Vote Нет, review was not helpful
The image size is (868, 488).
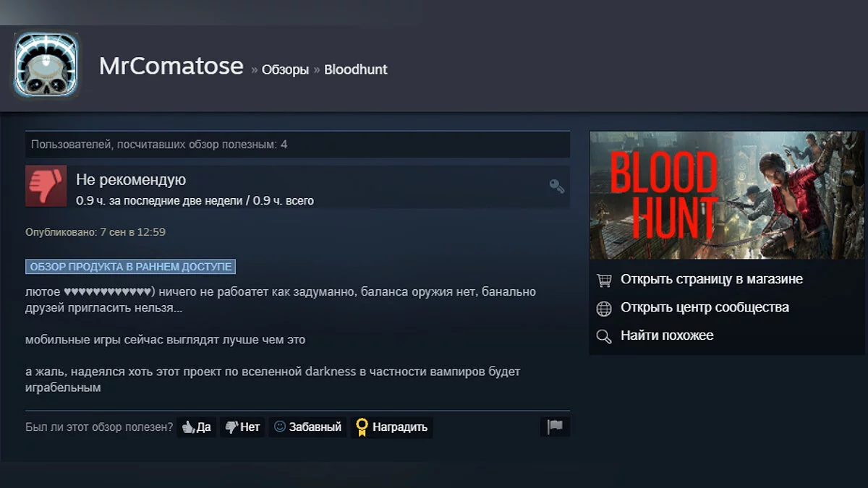[x=242, y=427]
